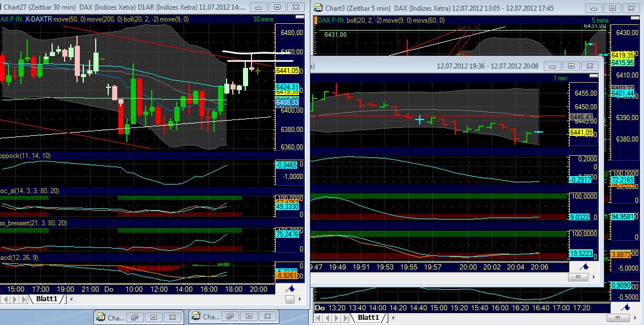This screenshot has width=644, height=325.
Task: Maximize the Chart27 window
Action: (x=277, y=7)
